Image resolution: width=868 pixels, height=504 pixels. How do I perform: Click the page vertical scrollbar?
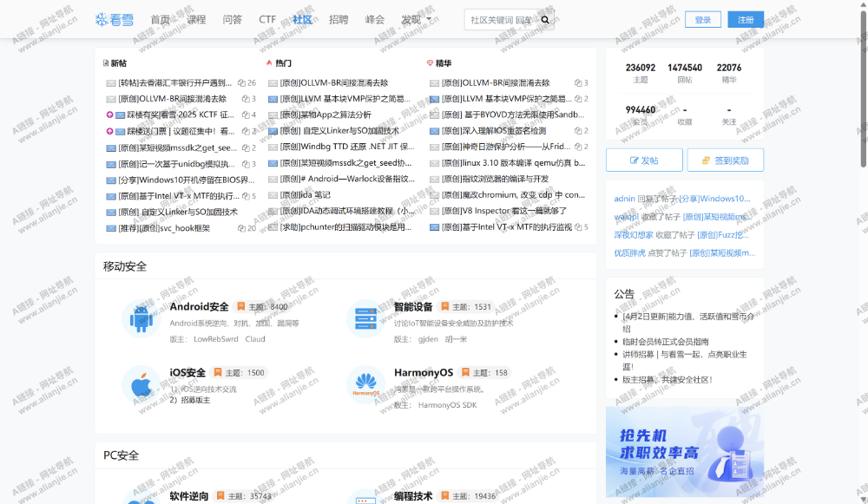(864, 88)
